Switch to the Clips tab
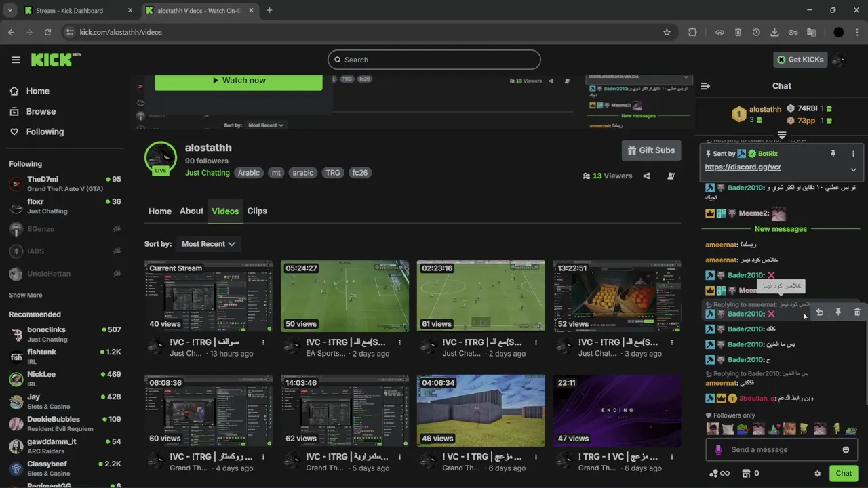 click(x=257, y=211)
